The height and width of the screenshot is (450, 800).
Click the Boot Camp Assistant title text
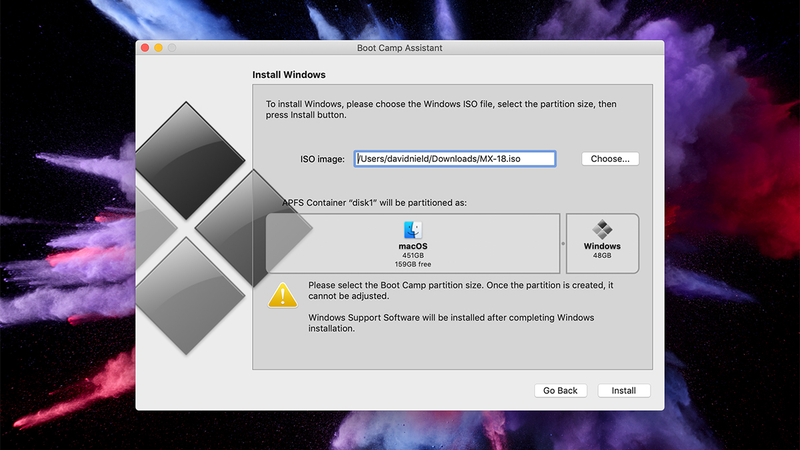pos(399,48)
